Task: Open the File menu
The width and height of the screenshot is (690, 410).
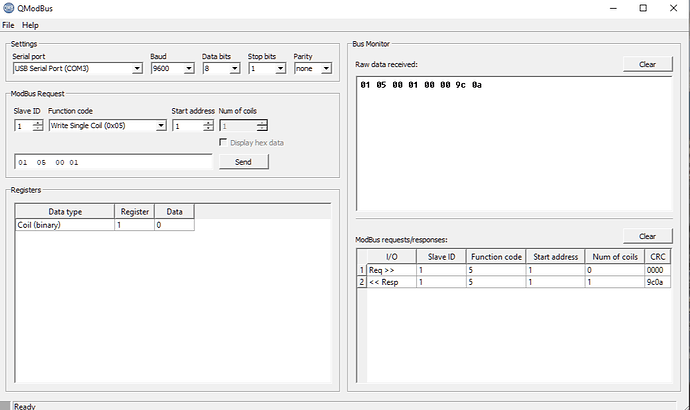Action: click(8, 24)
